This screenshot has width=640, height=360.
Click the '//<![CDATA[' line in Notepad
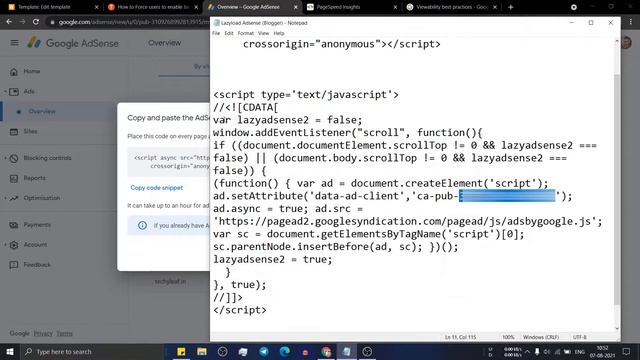245,107
